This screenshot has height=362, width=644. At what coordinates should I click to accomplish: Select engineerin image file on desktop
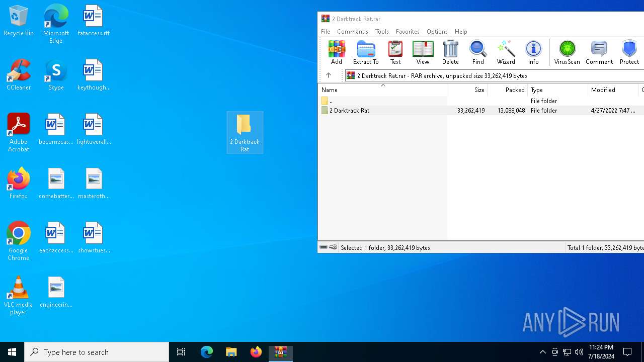56,293
